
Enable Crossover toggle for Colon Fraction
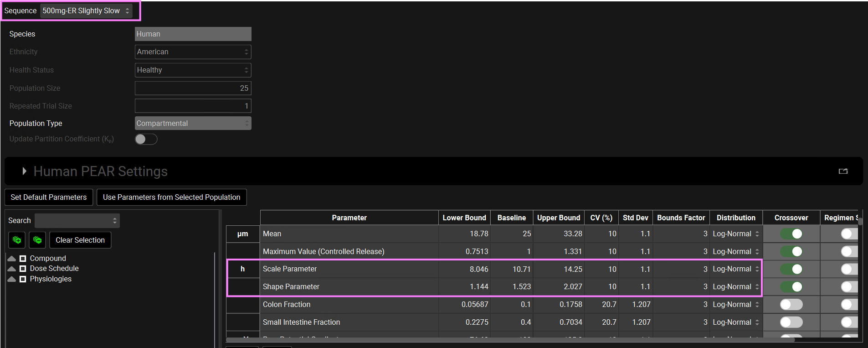791,304
